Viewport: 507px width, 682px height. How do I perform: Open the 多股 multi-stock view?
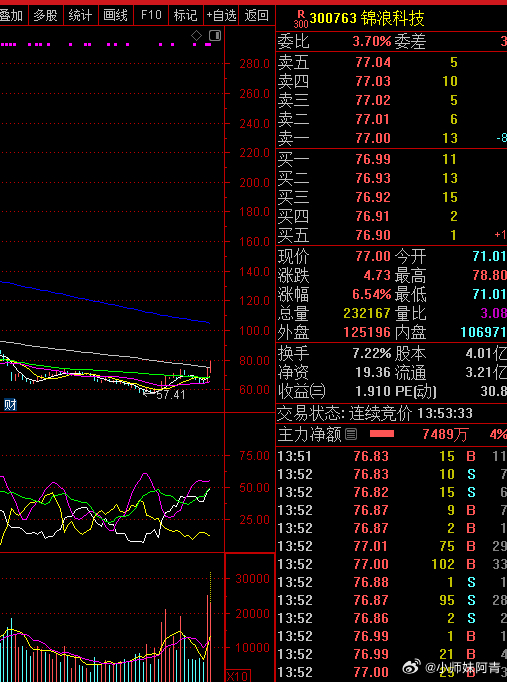[x=46, y=16]
